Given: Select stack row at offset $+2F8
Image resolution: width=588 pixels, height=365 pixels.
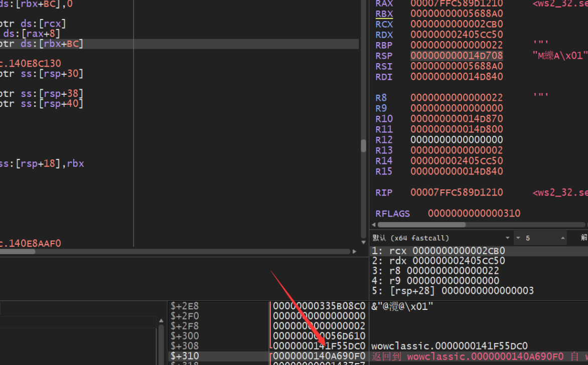Looking at the screenshot, I should 268,326.
